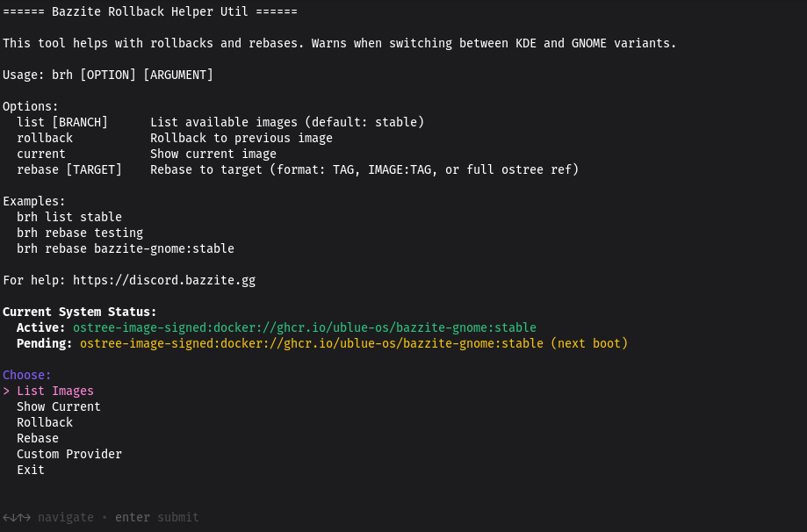
Task: Pick the Rollback entry under Choose
Action: click(45, 422)
